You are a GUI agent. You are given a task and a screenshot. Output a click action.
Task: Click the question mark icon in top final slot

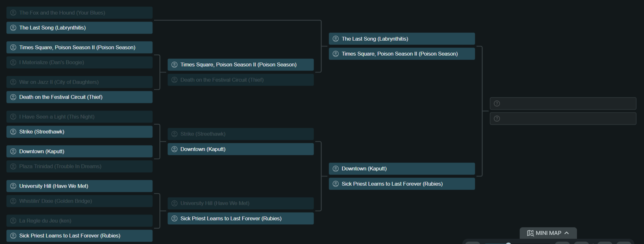[x=497, y=104]
